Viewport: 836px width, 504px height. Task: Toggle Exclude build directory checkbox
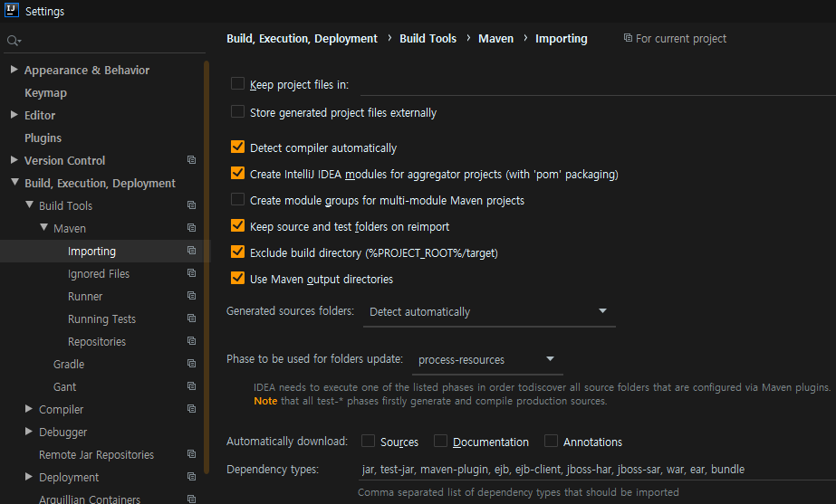tap(238, 252)
